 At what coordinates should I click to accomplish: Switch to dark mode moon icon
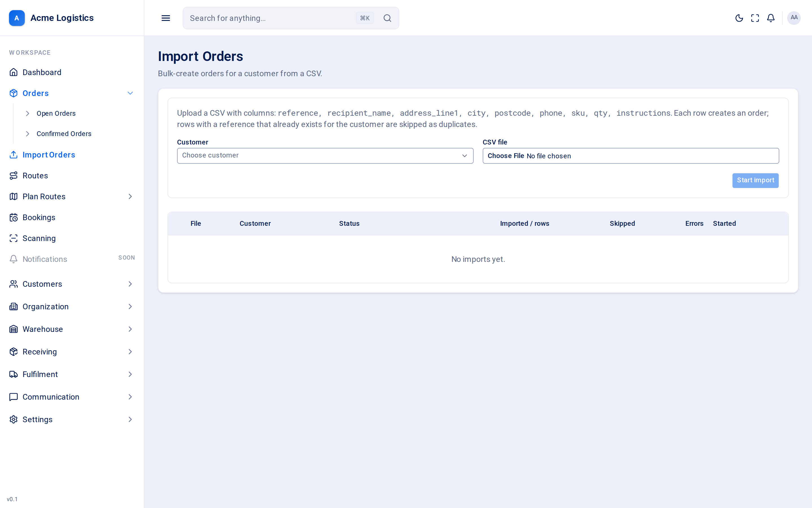pyautogui.click(x=739, y=18)
